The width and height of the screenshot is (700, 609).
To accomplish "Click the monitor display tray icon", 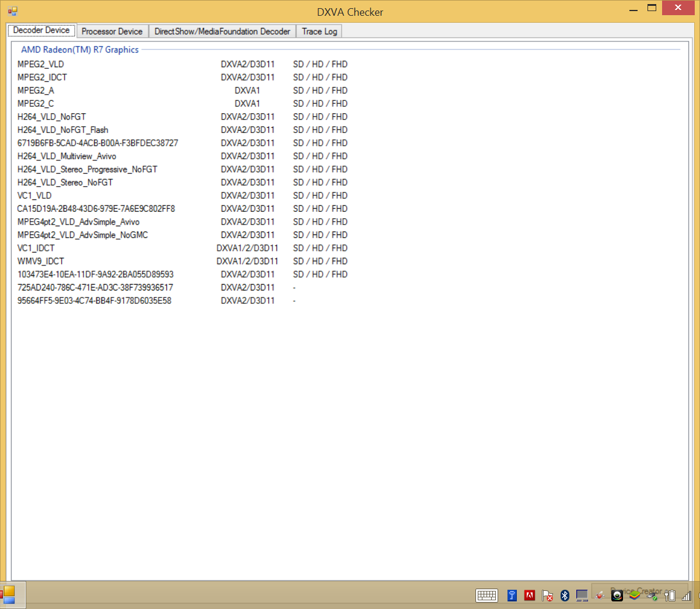I will [582, 595].
